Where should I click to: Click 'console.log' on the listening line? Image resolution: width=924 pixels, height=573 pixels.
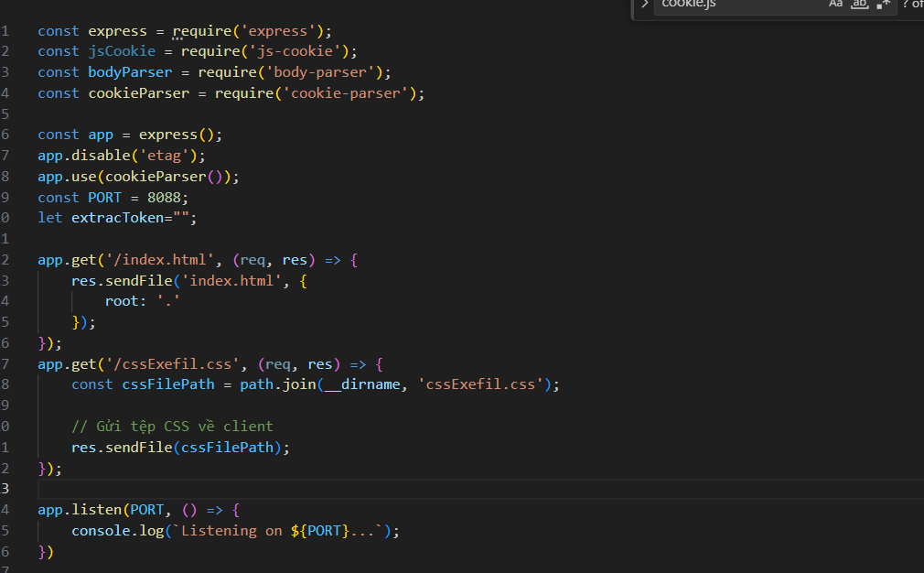pos(117,531)
